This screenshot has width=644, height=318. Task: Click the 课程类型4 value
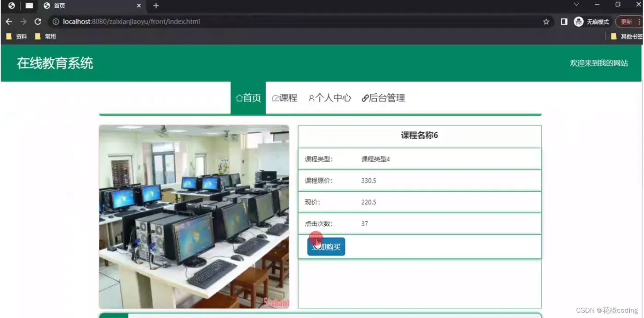[376, 159]
